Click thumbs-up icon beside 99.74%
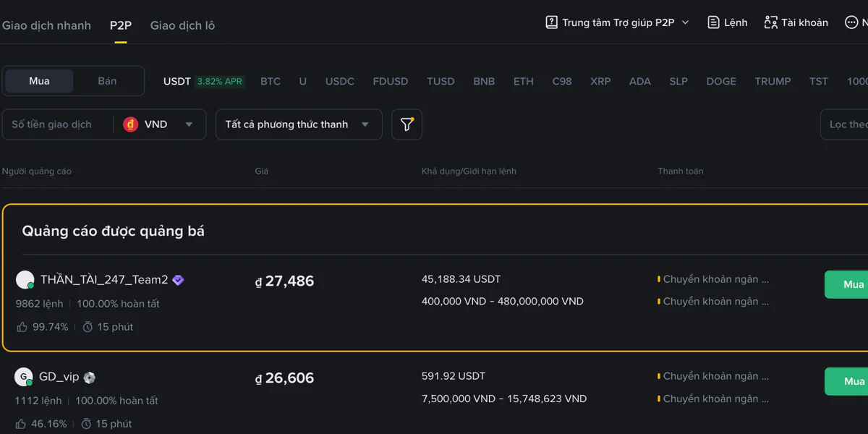The width and height of the screenshot is (868, 434). (x=22, y=327)
